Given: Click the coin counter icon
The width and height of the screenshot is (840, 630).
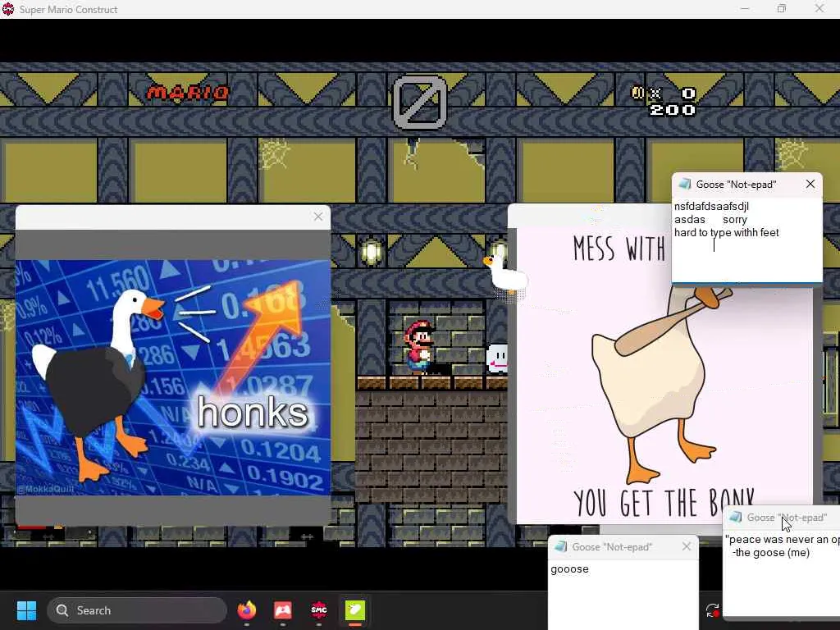Looking at the screenshot, I should [x=637, y=94].
